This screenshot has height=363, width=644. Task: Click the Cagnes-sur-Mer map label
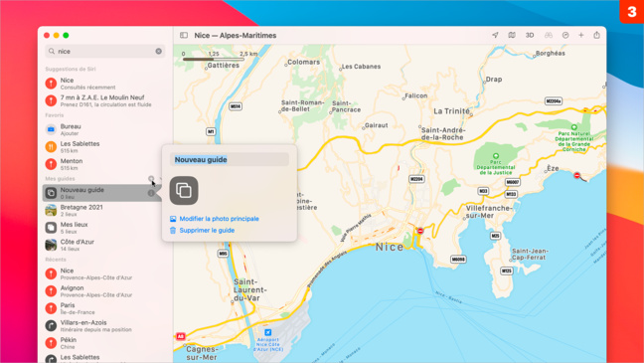pos(201,353)
